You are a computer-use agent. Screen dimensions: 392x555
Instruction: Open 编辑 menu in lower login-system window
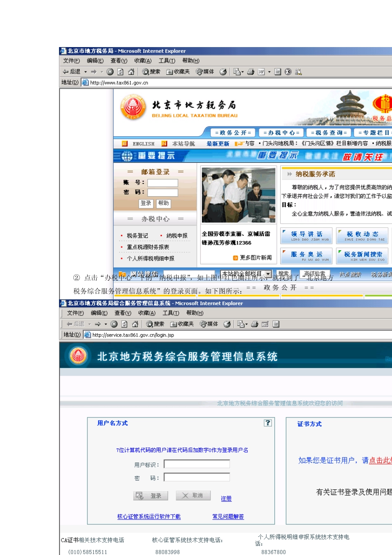[99, 313]
